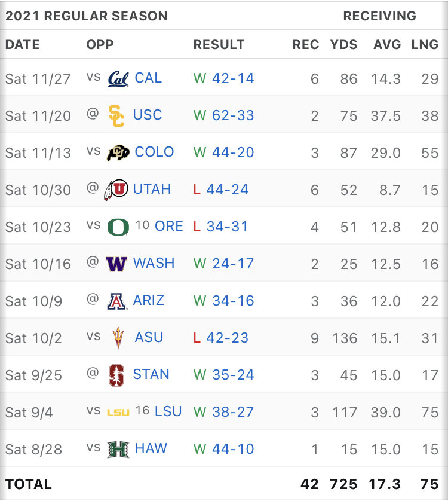
Task: Click the 2021 Regular Season heading
Action: (x=87, y=16)
